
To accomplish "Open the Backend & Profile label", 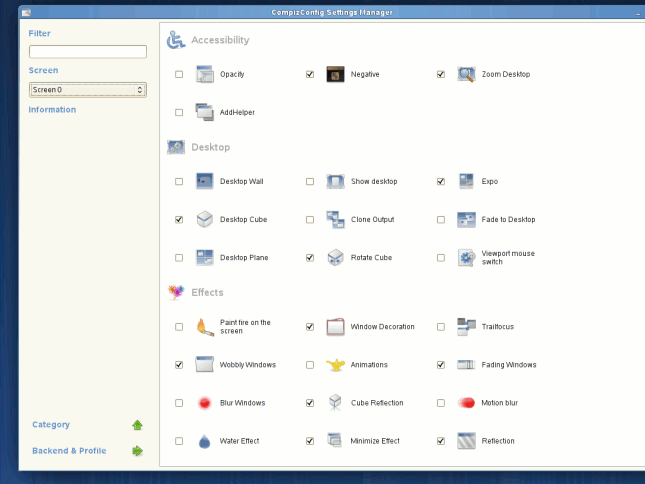I will click(69, 451).
